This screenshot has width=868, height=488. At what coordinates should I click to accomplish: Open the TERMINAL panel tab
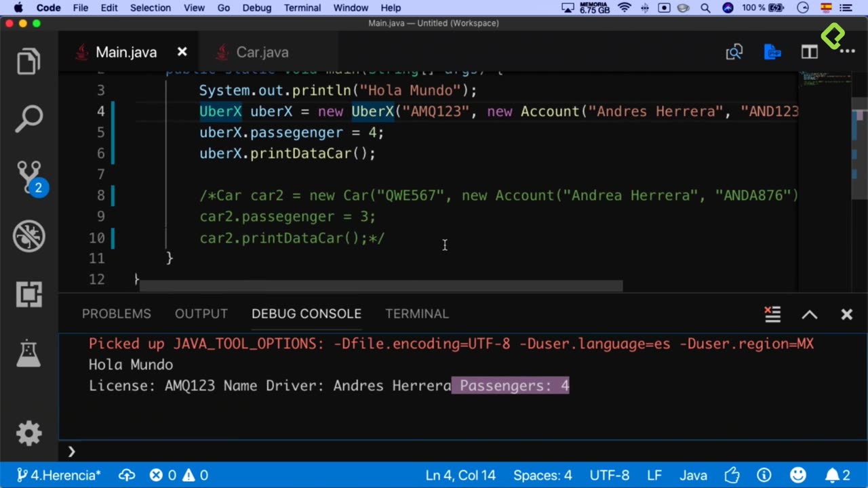tap(417, 314)
